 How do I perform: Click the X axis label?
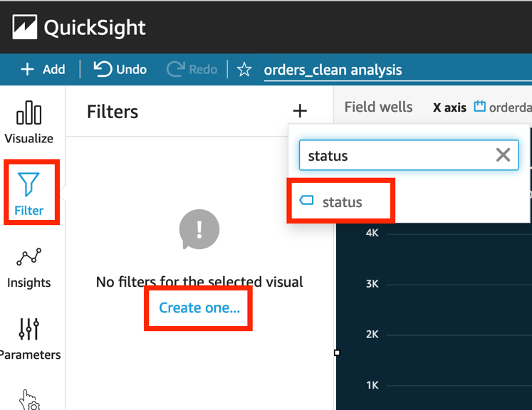coord(449,107)
